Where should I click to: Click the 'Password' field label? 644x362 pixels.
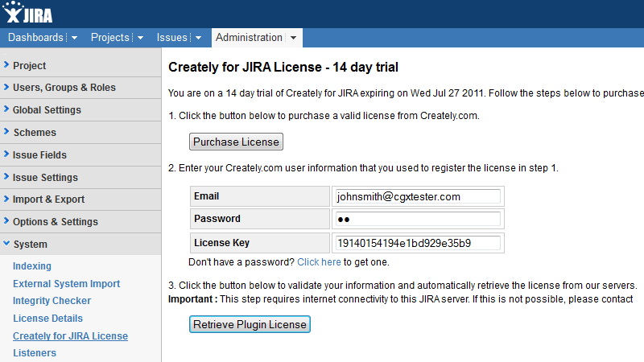[217, 219]
